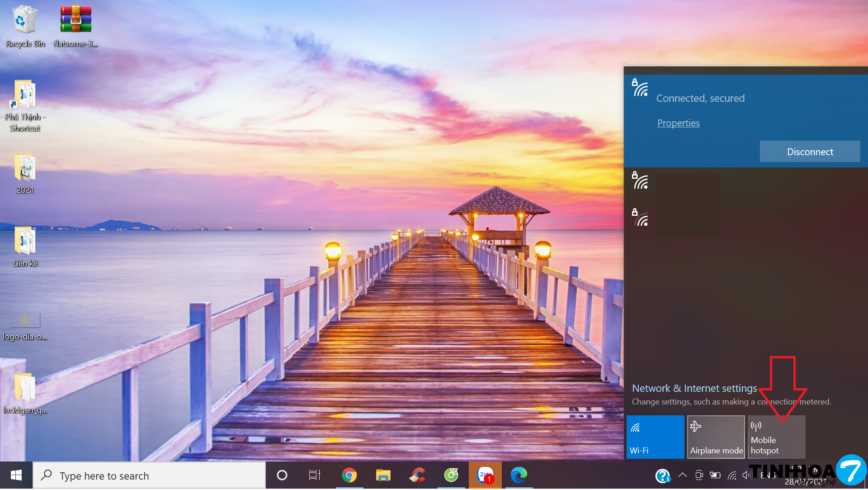868x490 pixels.
Task: Open the Zalo app with notification badge
Action: 485,475
